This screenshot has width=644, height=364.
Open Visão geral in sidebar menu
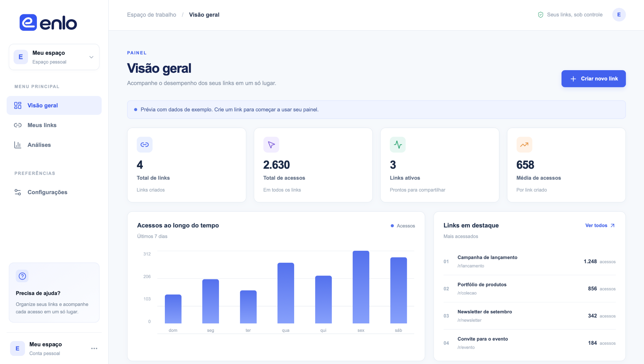point(54,105)
